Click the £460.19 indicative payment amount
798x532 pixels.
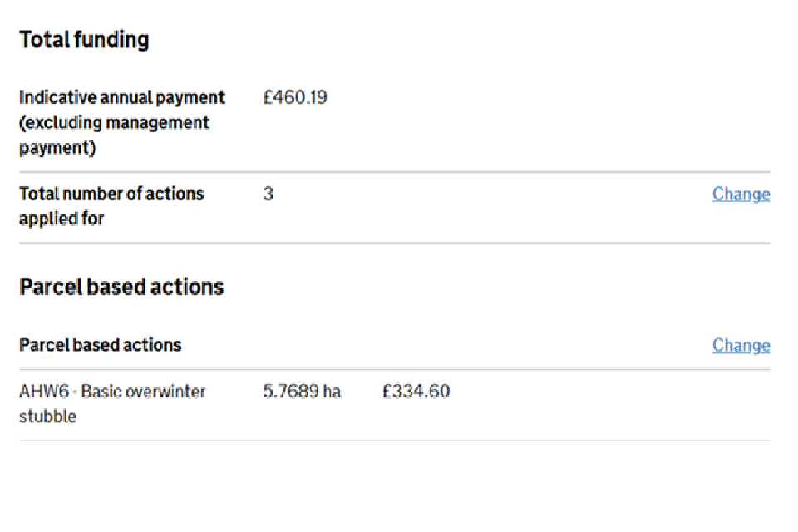click(295, 98)
